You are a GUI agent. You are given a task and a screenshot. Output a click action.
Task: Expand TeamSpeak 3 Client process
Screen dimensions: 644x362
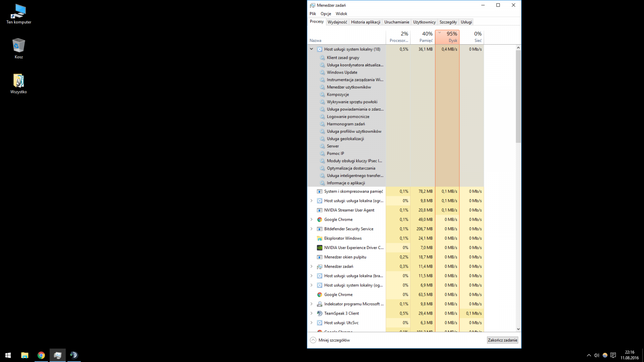(x=311, y=313)
